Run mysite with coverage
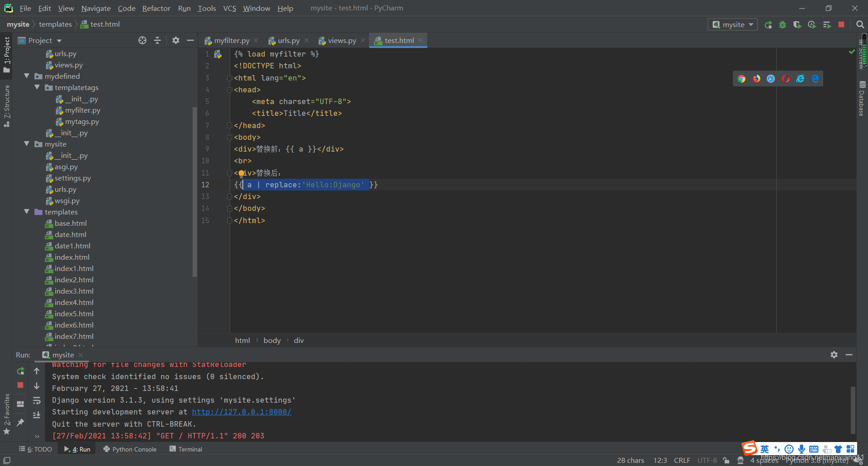Image resolution: width=868 pixels, height=466 pixels. click(x=797, y=25)
